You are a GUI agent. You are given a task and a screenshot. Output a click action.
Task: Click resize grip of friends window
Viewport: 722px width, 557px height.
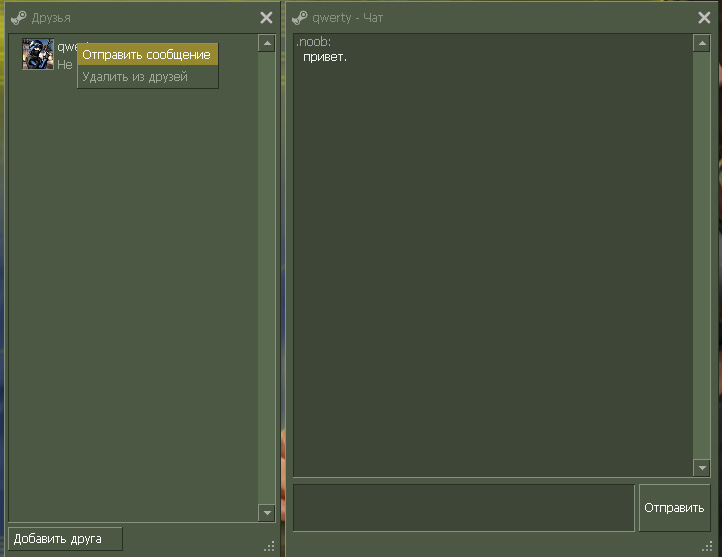click(269, 545)
